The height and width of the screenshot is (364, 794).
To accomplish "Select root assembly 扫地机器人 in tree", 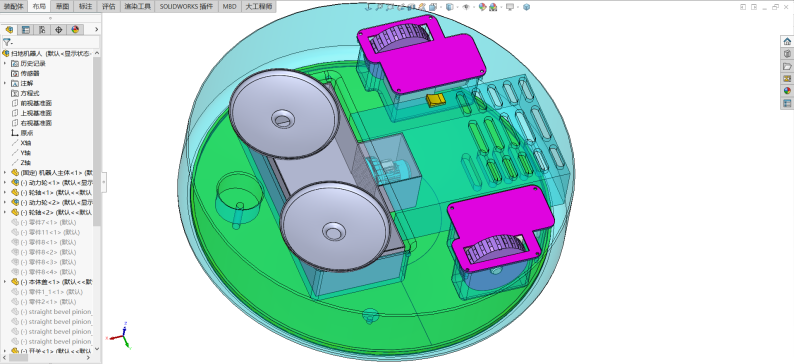I will 47,53.
